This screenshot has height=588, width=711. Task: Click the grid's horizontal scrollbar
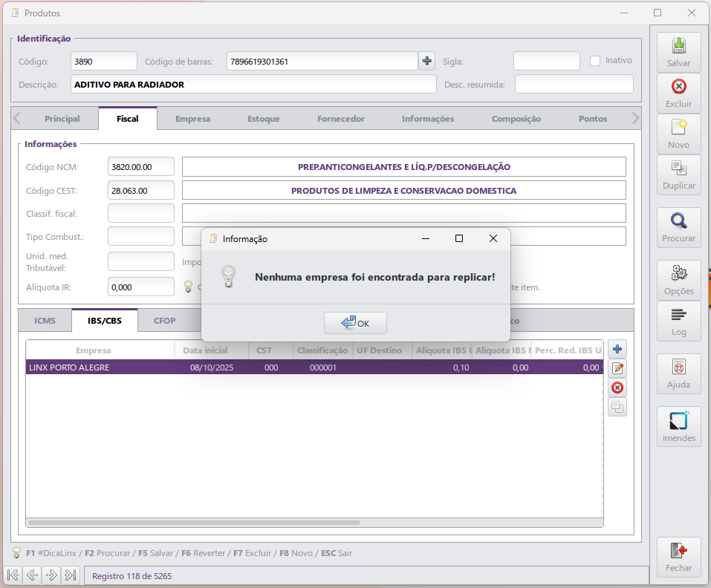[194, 523]
